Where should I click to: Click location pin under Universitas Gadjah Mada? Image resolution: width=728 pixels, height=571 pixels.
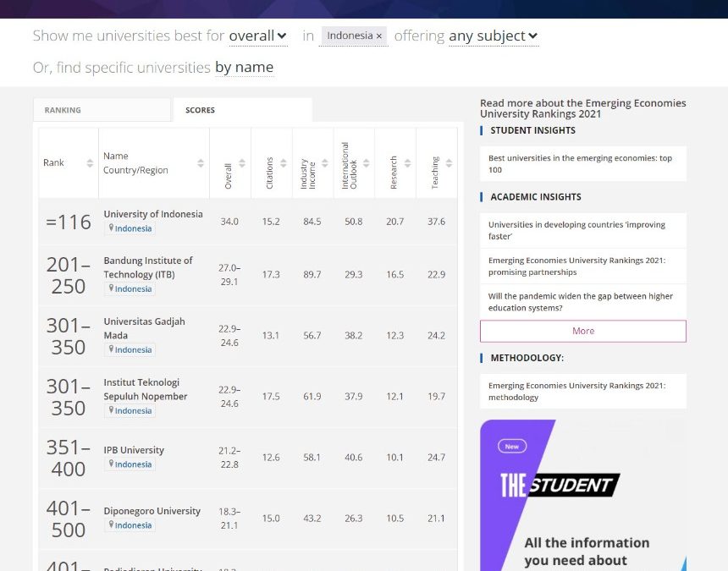click(111, 349)
